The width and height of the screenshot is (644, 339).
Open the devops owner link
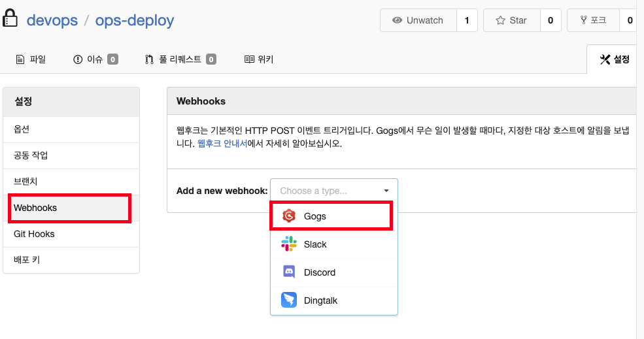coord(52,20)
